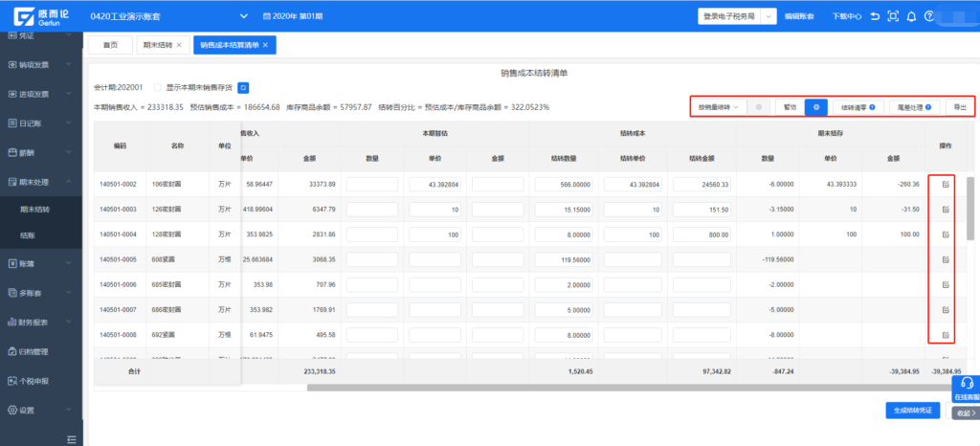Click grey gear icon next to 按销量结转
This screenshot has height=446, width=980.
(759, 107)
